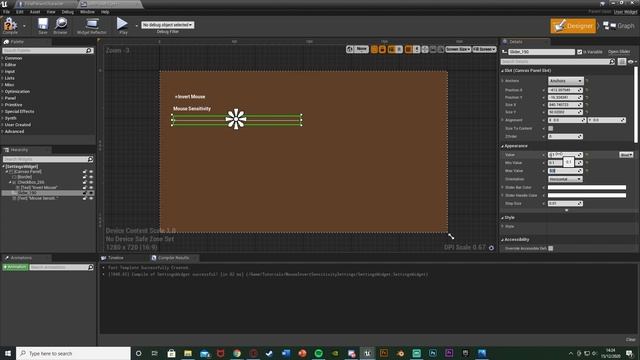The image size is (640, 360).
Task: Click the widget name field in Details
Action: [x=542, y=52]
